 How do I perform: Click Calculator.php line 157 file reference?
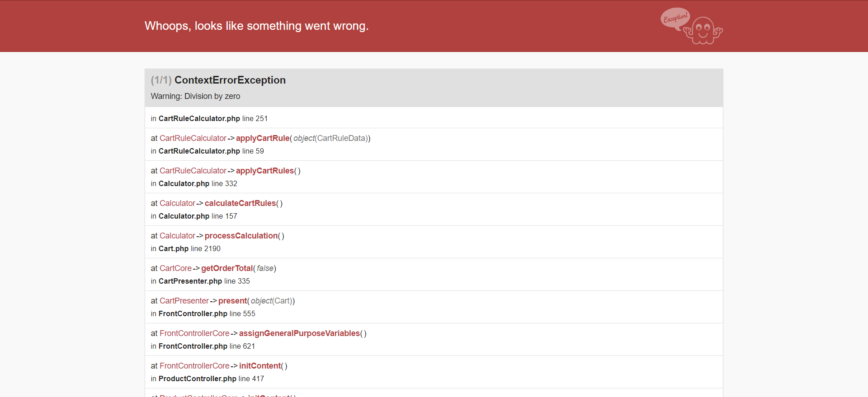point(193,216)
